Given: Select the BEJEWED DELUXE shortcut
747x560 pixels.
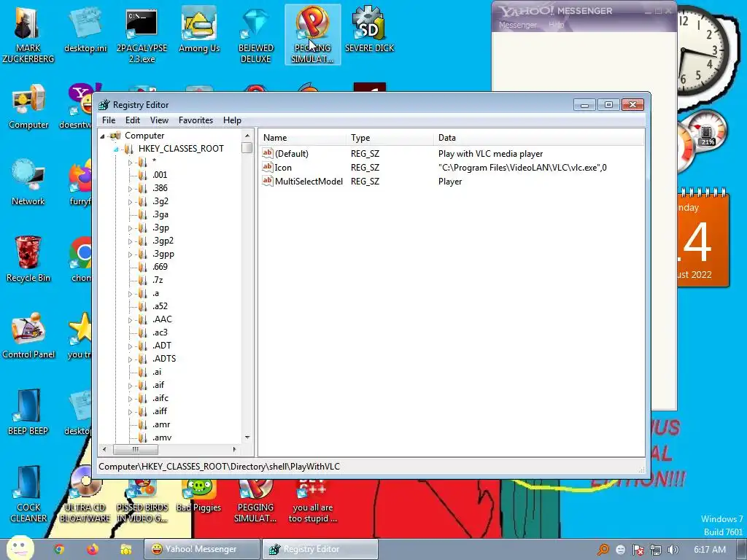Looking at the screenshot, I should [256, 34].
